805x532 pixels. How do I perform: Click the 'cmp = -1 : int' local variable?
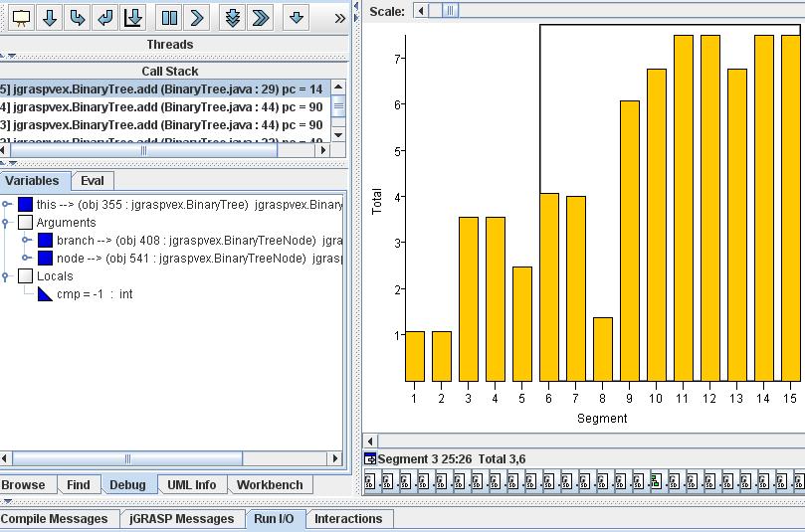click(x=95, y=294)
